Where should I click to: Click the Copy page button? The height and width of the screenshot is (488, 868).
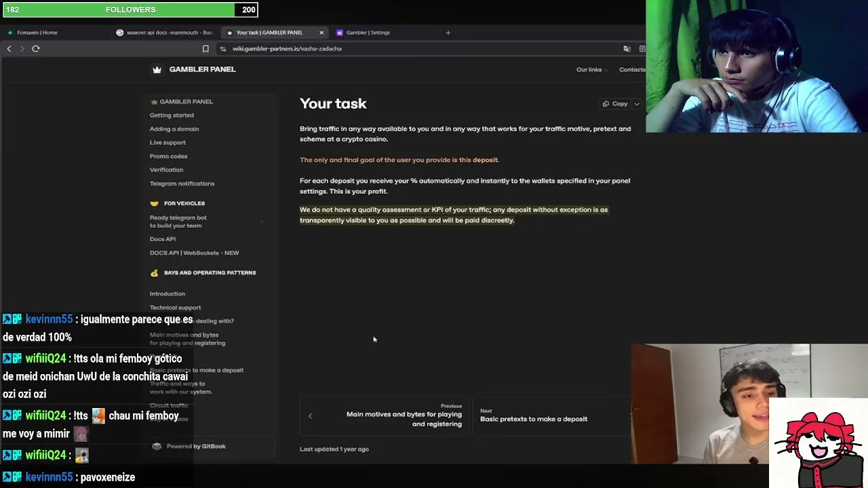point(615,104)
